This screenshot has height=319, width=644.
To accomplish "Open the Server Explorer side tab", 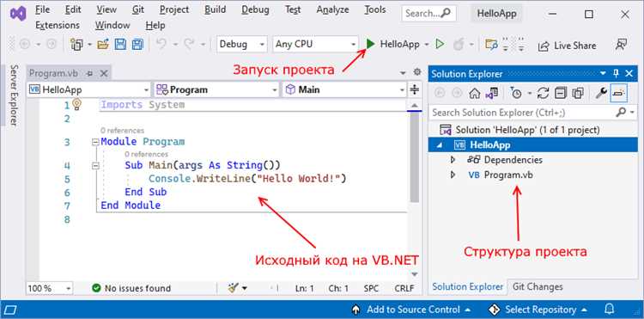I will point(14,95).
